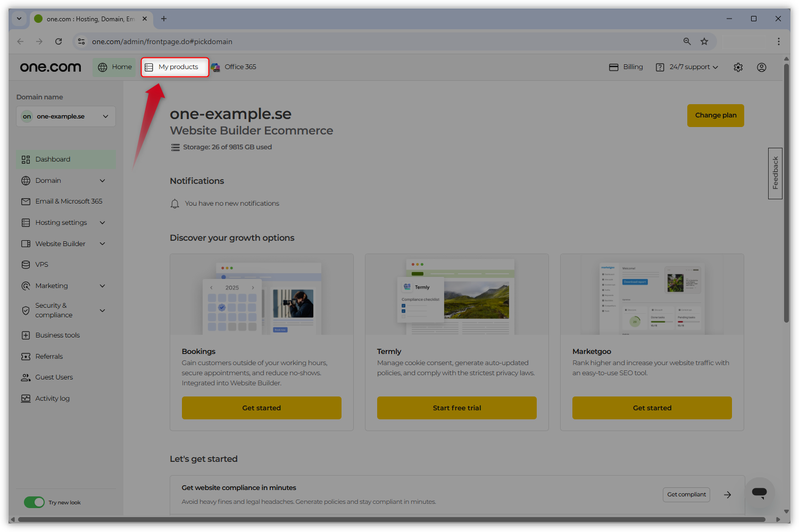This screenshot has width=799, height=532.
Task: Click Start free trial for Termly
Action: [457, 408]
